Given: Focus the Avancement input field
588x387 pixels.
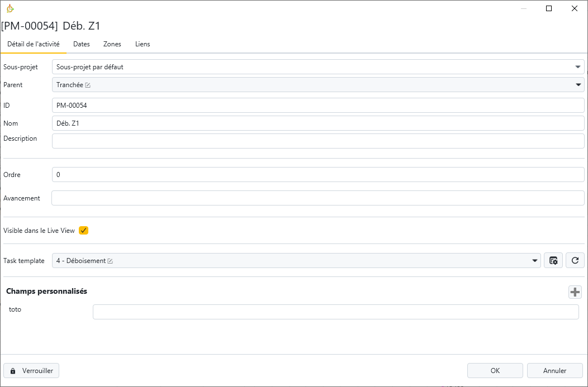Looking at the screenshot, I should pos(318,198).
